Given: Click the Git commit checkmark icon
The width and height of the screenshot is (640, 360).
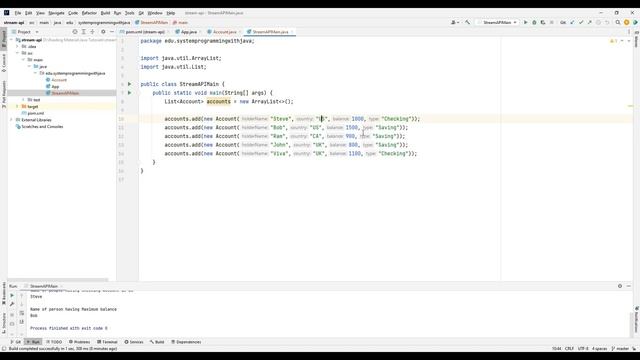Looking at the screenshot, I should coord(581,22).
